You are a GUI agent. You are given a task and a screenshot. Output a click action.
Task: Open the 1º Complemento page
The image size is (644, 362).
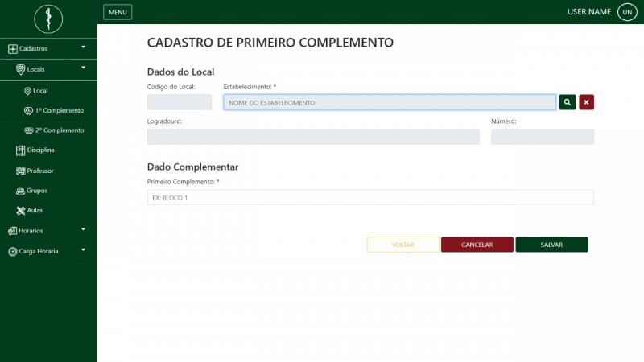point(59,110)
